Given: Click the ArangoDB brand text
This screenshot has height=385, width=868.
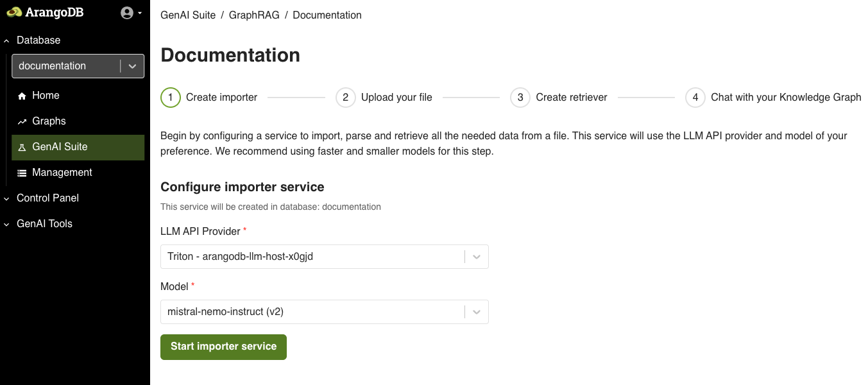Looking at the screenshot, I should coord(55,12).
